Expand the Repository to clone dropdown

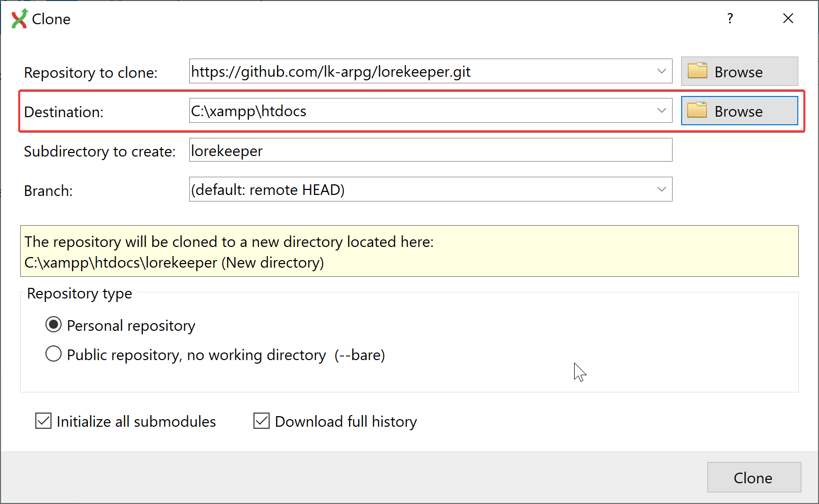point(661,71)
